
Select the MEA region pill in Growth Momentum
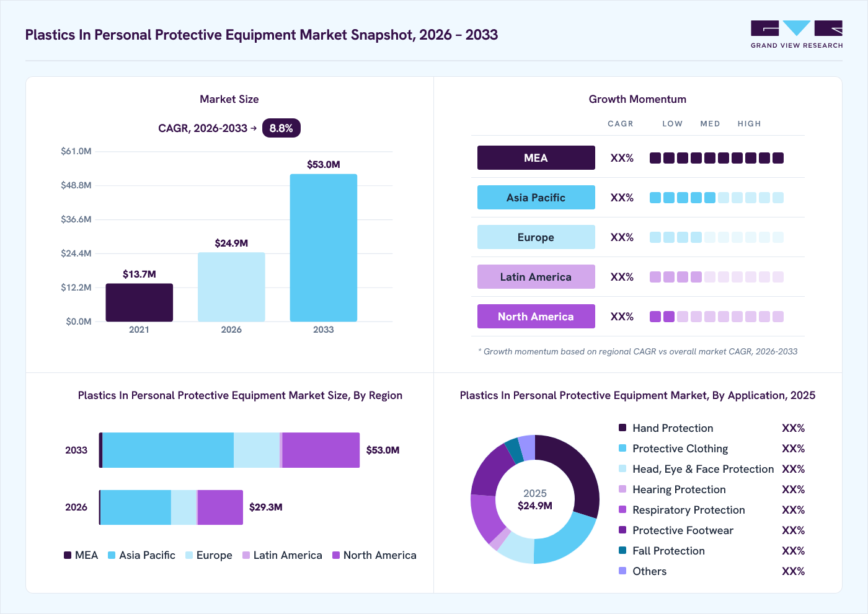point(536,158)
